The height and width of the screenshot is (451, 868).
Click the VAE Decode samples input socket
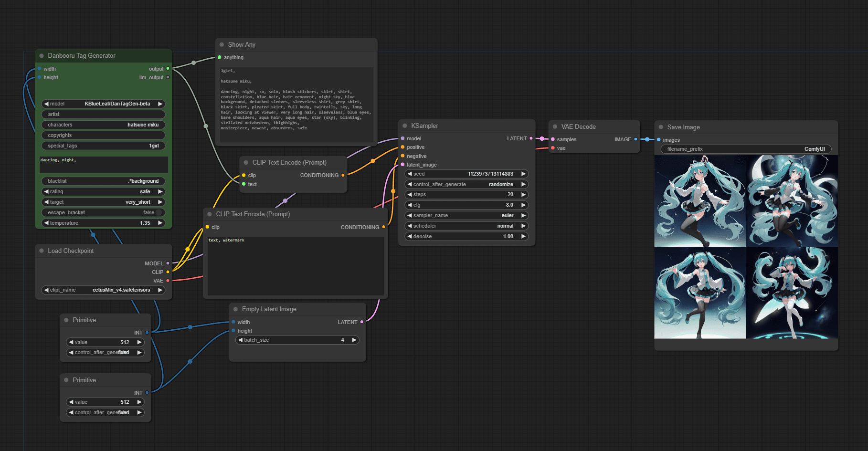click(x=553, y=139)
